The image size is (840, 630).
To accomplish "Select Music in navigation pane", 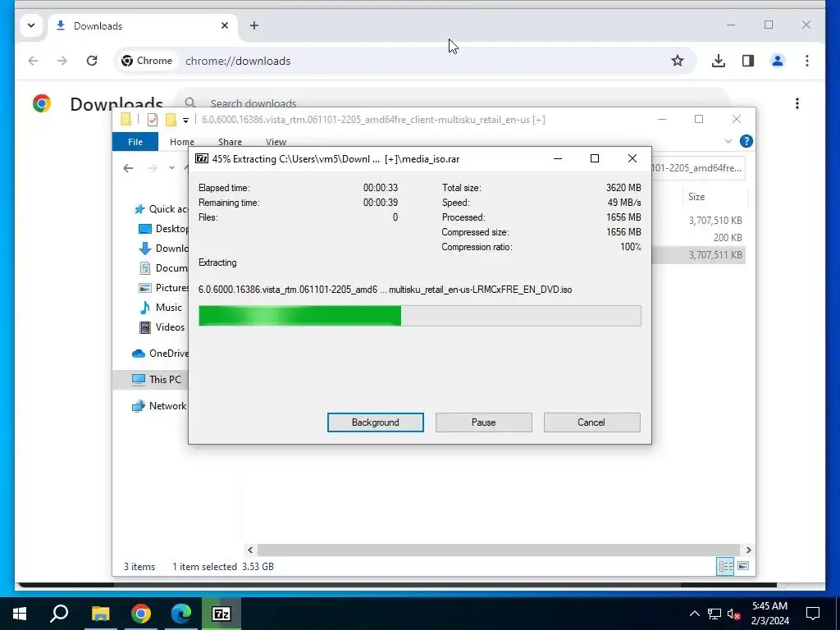I will [161, 308].
